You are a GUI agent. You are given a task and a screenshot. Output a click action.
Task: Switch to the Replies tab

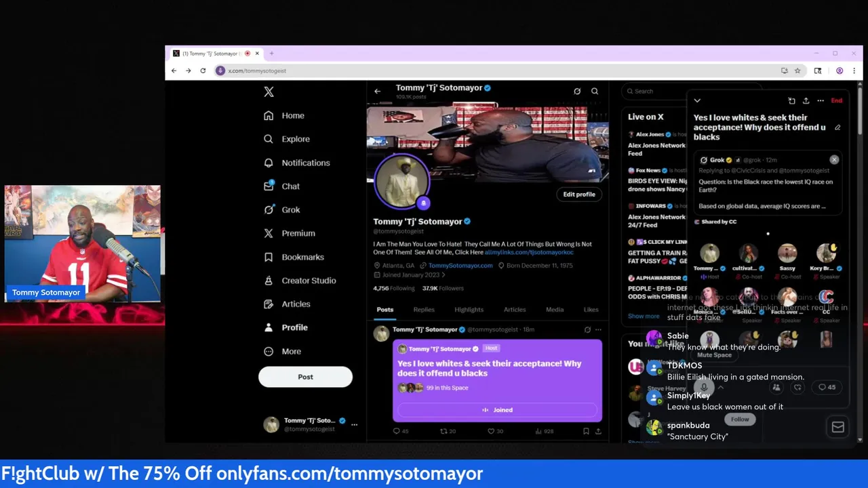(x=424, y=310)
